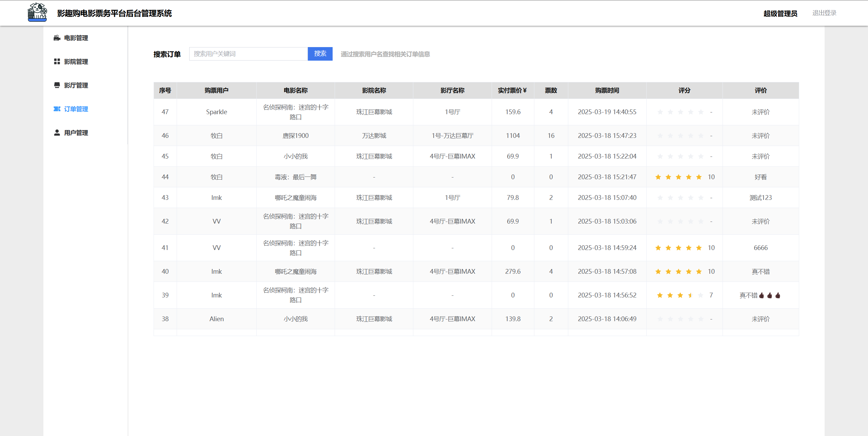Select the 未评价 cell of order 46
Viewport: 868px width, 436px height.
pyautogui.click(x=761, y=136)
